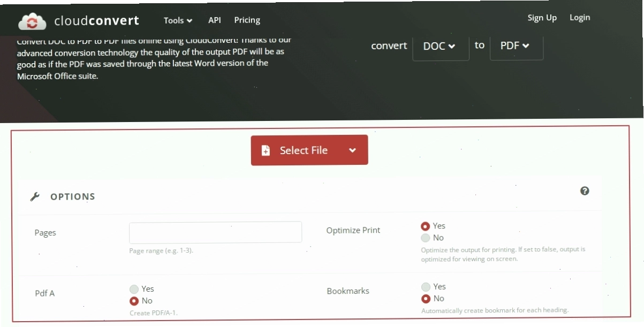Image resolution: width=644 pixels, height=327 pixels.
Task: Click the Options wrench icon
Action: point(35,196)
